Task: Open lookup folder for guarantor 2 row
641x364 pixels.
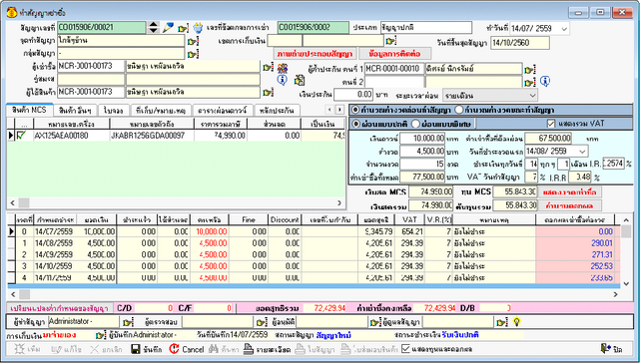Action: click(530, 82)
